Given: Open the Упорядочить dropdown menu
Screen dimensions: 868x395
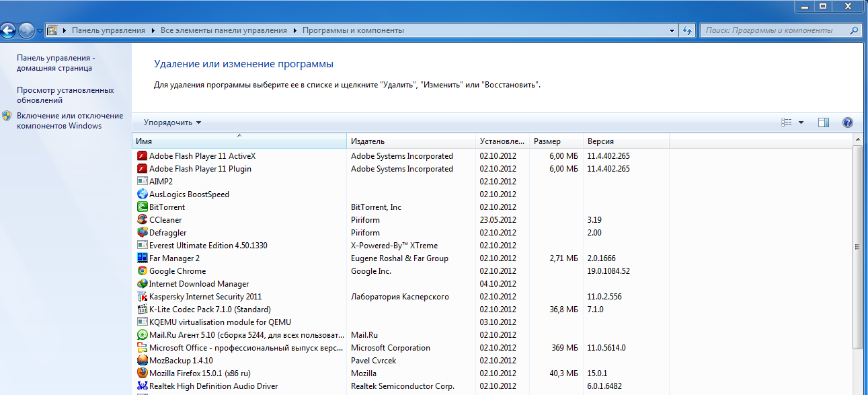Looking at the screenshot, I should tap(172, 122).
